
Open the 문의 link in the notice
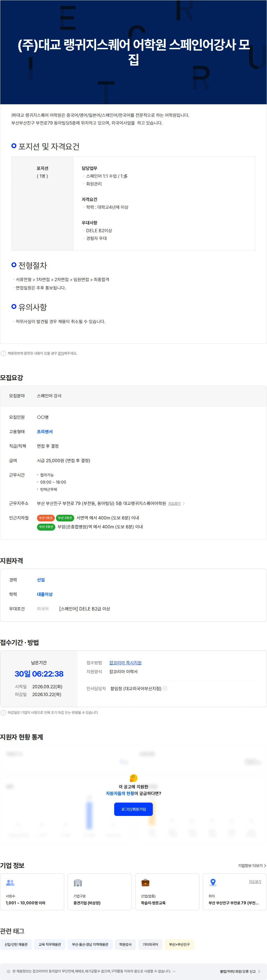tap(60, 353)
